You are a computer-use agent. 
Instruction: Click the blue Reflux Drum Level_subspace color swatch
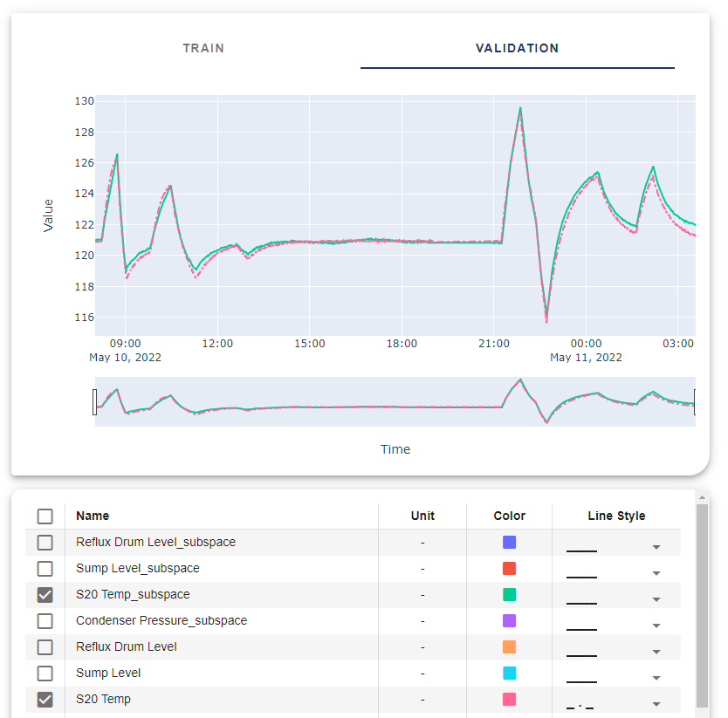pos(509,542)
